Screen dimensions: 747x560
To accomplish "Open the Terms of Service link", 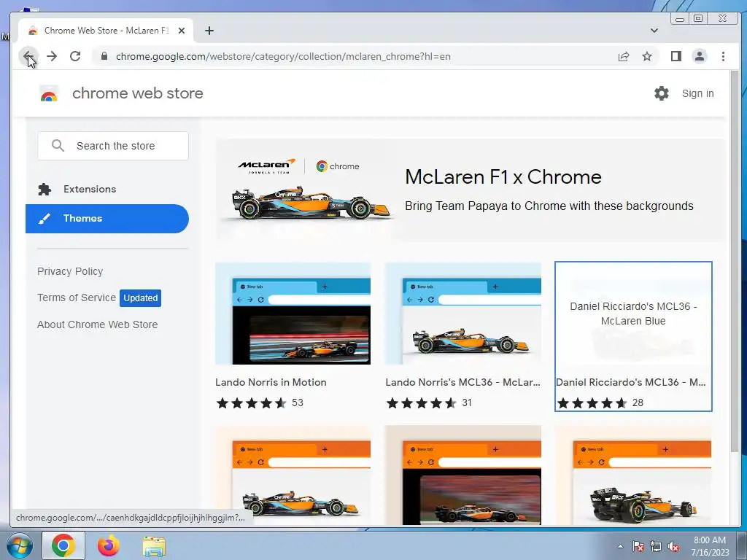I will pos(76,297).
